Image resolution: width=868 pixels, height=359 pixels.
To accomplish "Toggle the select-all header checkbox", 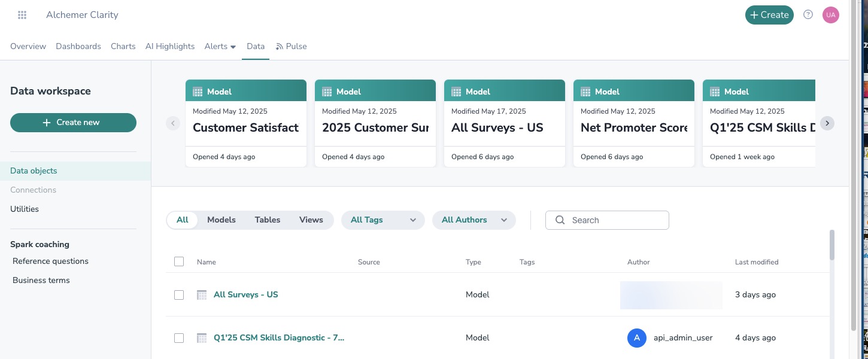I will (179, 261).
